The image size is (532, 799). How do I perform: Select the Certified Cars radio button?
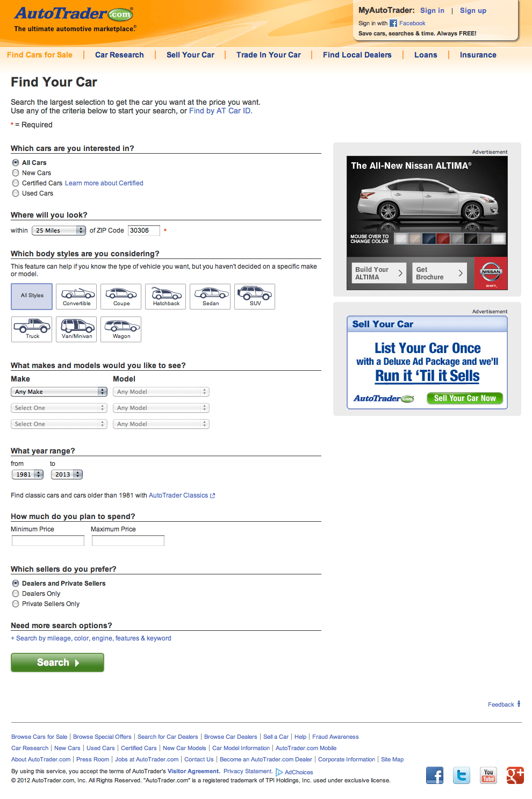(x=16, y=183)
